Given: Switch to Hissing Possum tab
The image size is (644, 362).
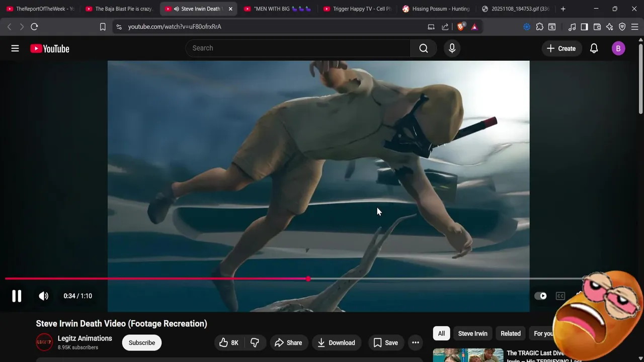Looking at the screenshot, I should [x=436, y=9].
